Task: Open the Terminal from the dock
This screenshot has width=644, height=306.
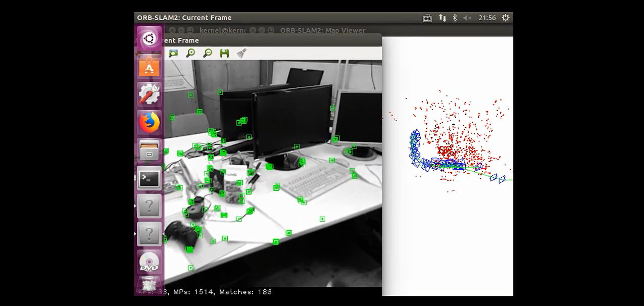Action: click(149, 178)
